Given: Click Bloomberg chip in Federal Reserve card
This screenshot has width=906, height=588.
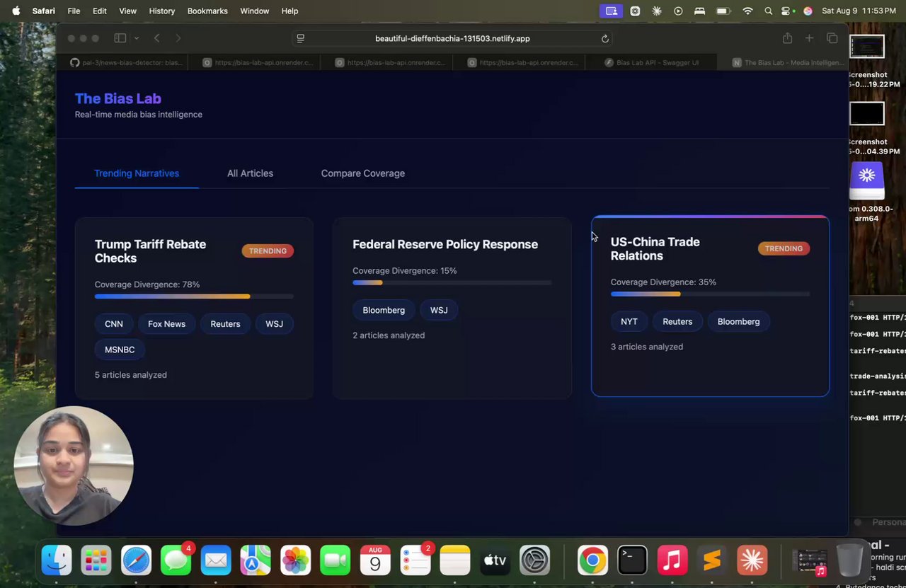Looking at the screenshot, I should pyautogui.click(x=384, y=310).
